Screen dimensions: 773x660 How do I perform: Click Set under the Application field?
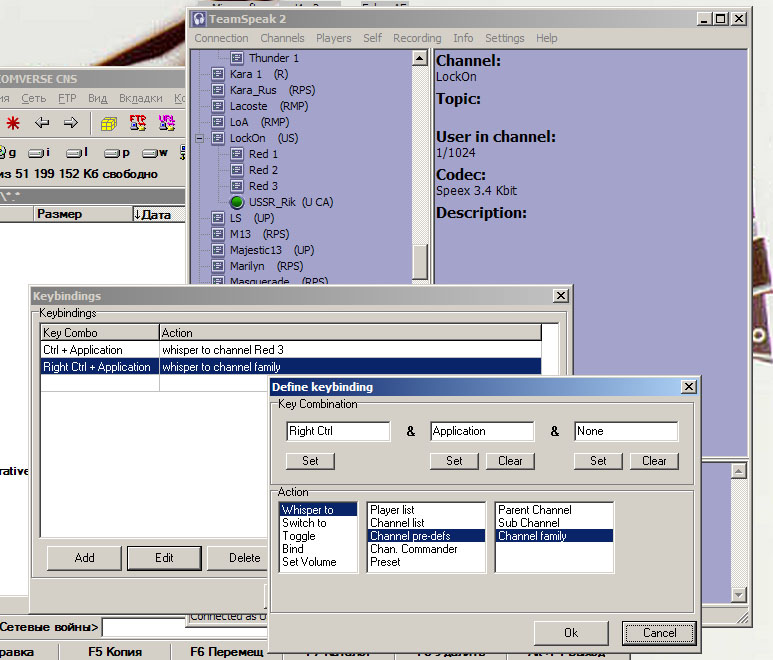(454, 461)
